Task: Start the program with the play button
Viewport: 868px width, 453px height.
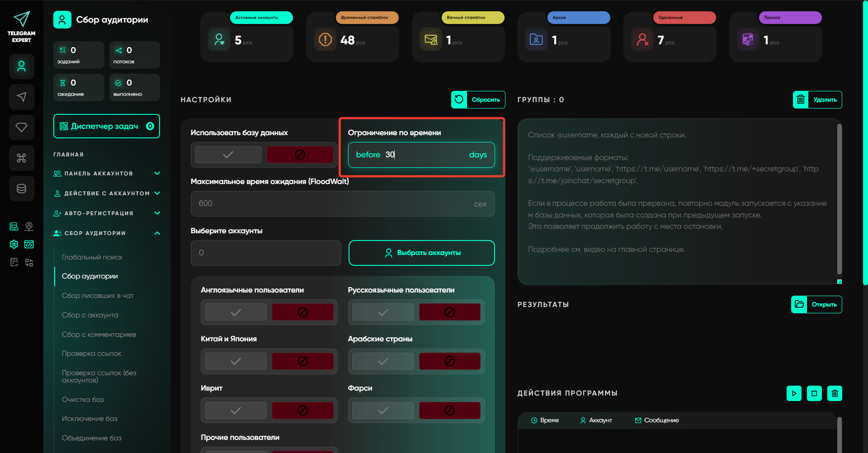Action: tap(794, 393)
